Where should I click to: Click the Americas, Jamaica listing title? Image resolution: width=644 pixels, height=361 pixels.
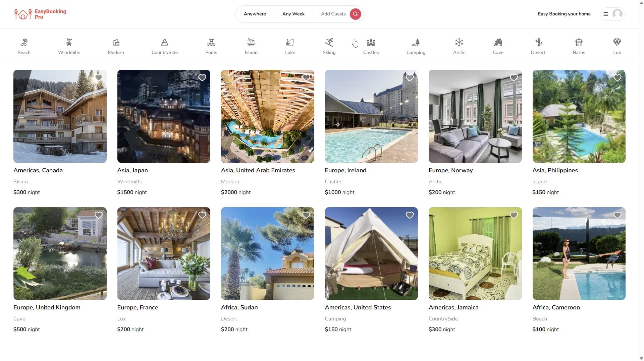coord(453,307)
